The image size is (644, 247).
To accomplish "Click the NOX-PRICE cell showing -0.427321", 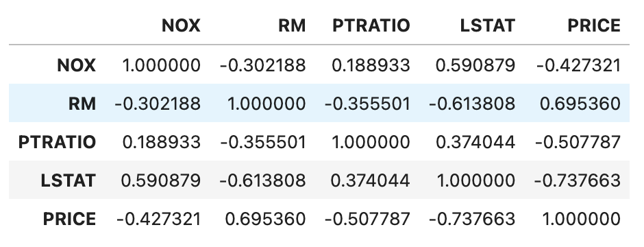I will (578, 65).
